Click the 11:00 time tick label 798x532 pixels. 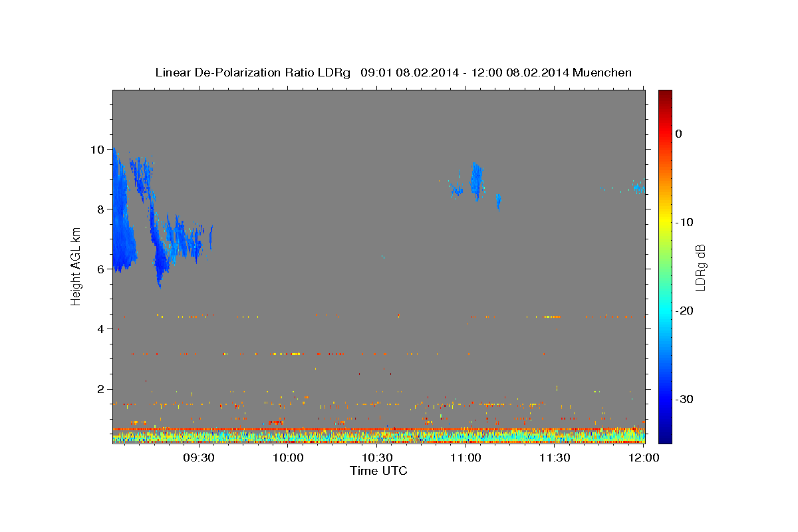[x=465, y=458]
